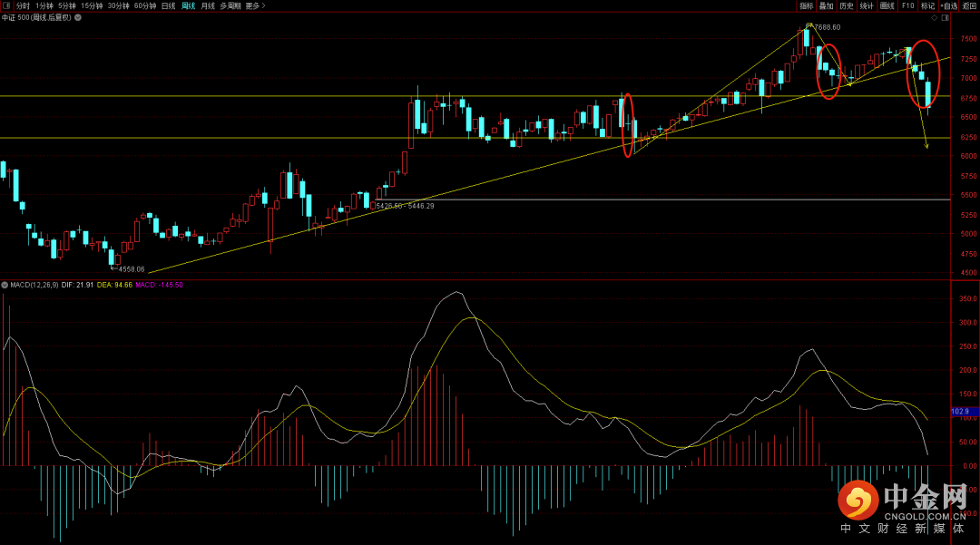Click the 350.0 MACD axis label
This screenshot has width=980, height=545.
968,299
